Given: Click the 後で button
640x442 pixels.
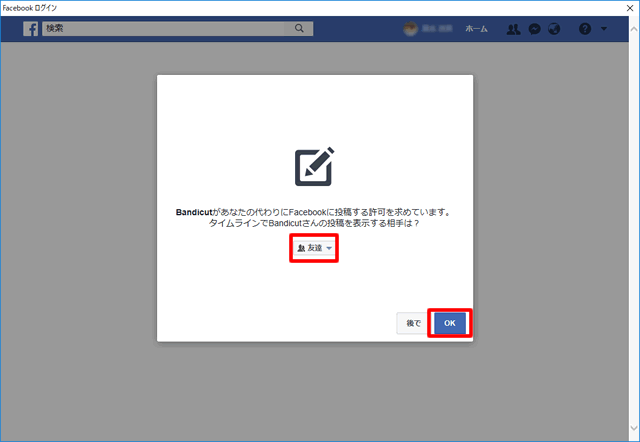Looking at the screenshot, I should pos(413,323).
